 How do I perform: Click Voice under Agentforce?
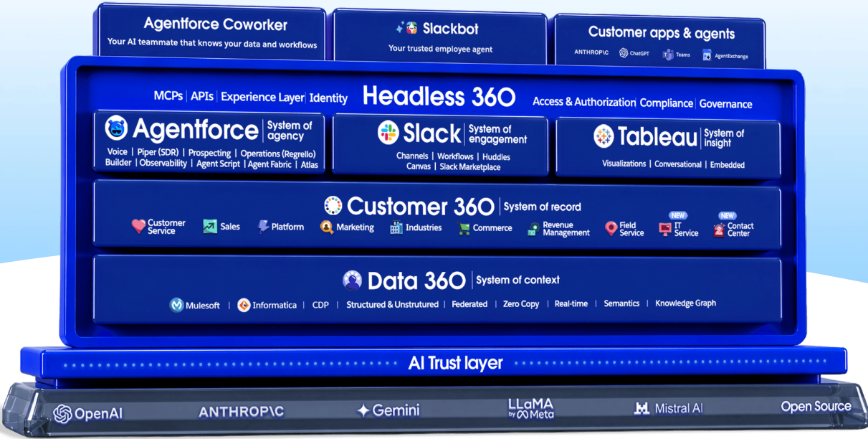pos(117,152)
